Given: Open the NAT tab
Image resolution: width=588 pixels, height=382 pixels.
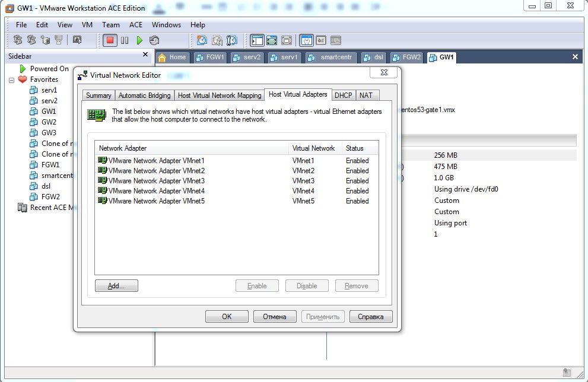Looking at the screenshot, I should point(366,95).
